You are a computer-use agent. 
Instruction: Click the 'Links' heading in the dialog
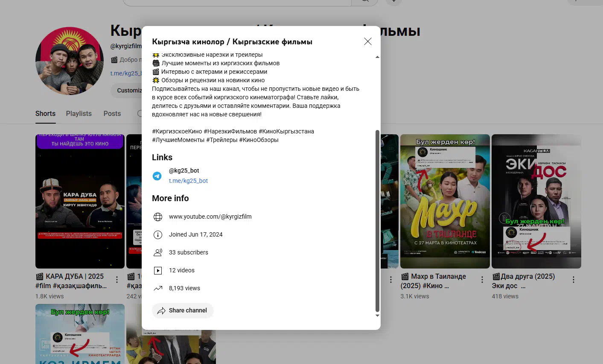click(162, 157)
